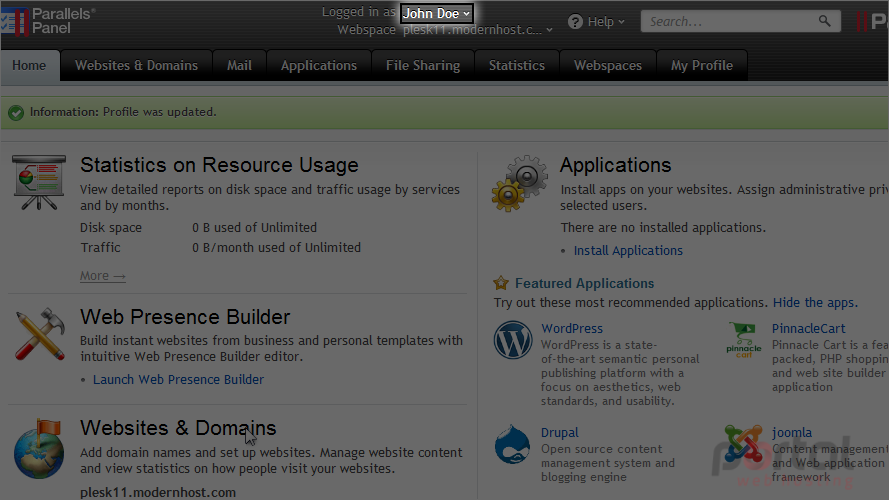889x500 pixels.
Task: Click the Install Applications link
Action: point(628,251)
